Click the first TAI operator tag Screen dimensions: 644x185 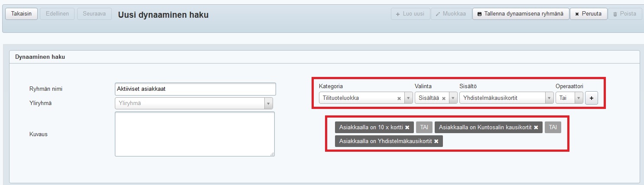click(424, 128)
